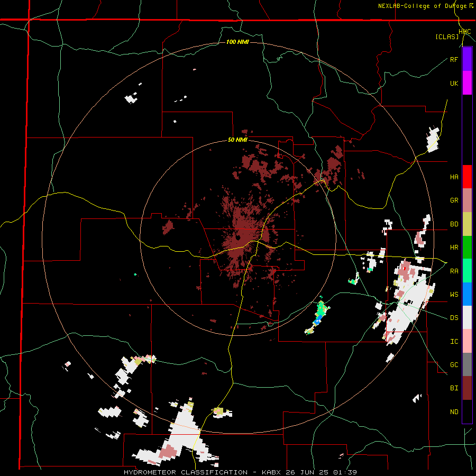Image resolution: width=476 pixels, height=476 pixels.
Task: Click the brown BI legend swatch
Action: 467,388
